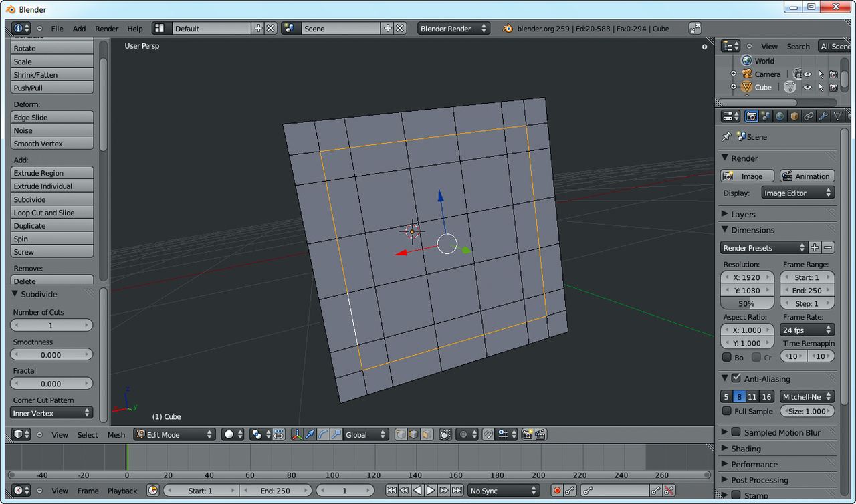Expand the Camera item in outliner
Screen dimensions: 856x504
click(733, 74)
